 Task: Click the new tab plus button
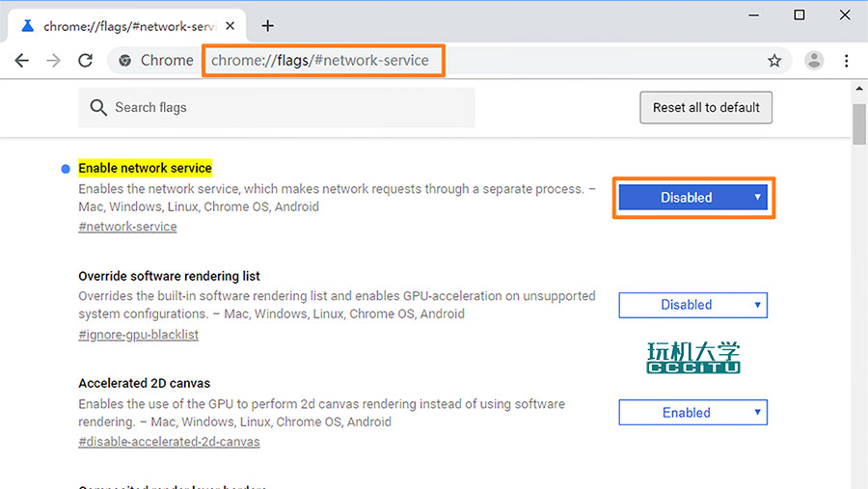click(x=268, y=26)
